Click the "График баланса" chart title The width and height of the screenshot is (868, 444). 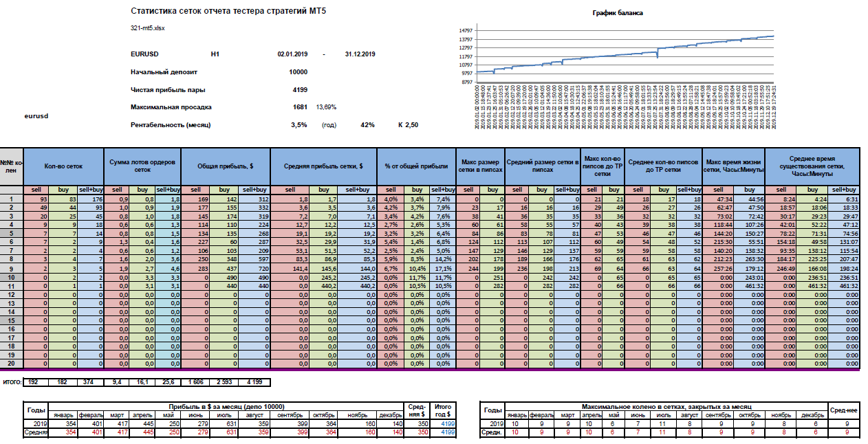coord(617,12)
